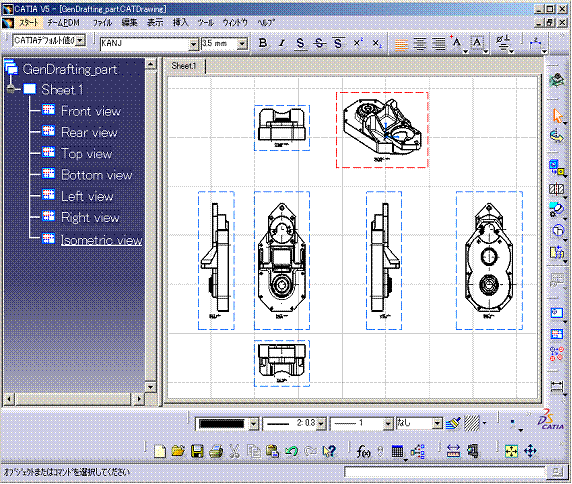Open the 挿入 menu
Image resolution: width=572 pixels, height=484 pixels.
click(180, 23)
